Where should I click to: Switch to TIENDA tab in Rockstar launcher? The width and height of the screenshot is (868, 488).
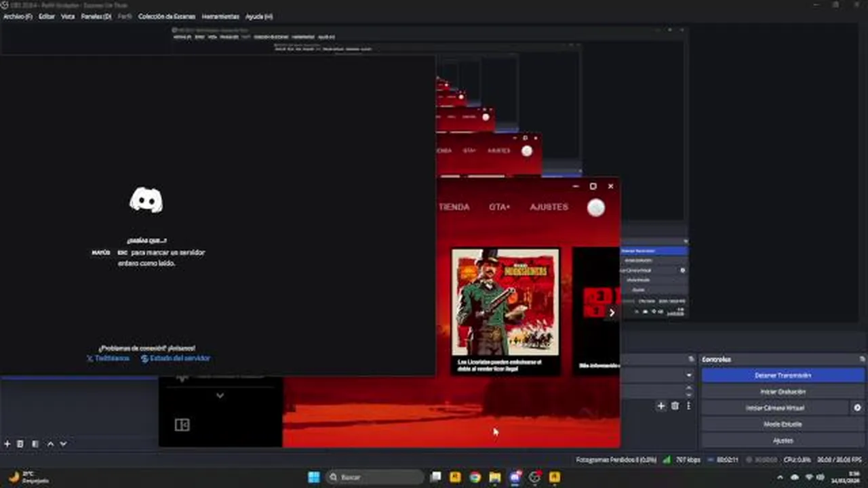(x=454, y=207)
